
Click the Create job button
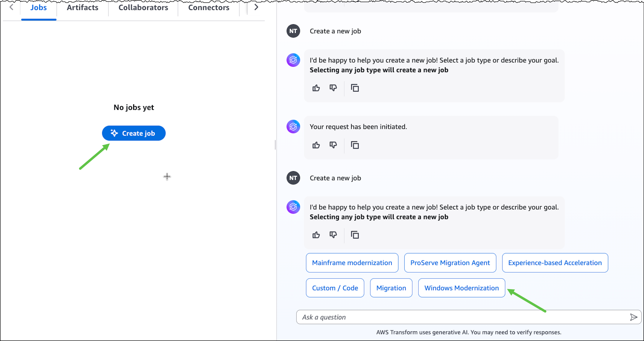pyautogui.click(x=133, y=133)
